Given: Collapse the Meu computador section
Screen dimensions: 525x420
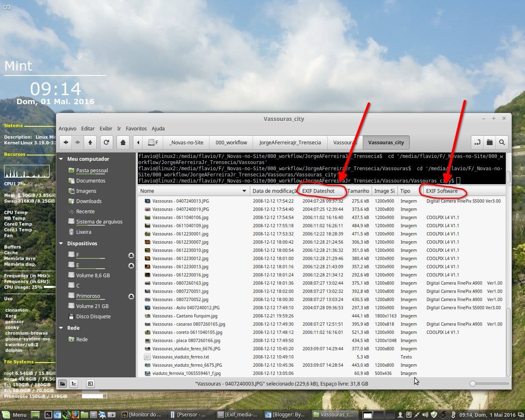Looking at the screenshot, I should click(61, 159).
